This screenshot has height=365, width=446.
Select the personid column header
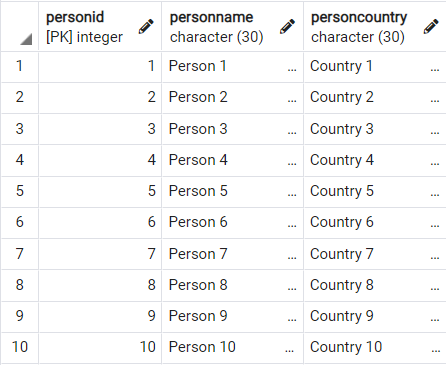click(100, 26)
